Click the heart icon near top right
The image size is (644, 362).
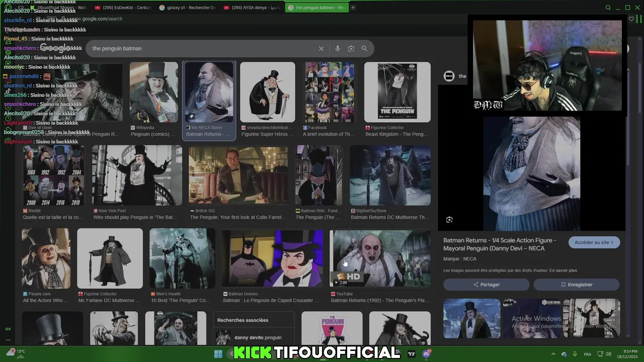coord(631,19)
